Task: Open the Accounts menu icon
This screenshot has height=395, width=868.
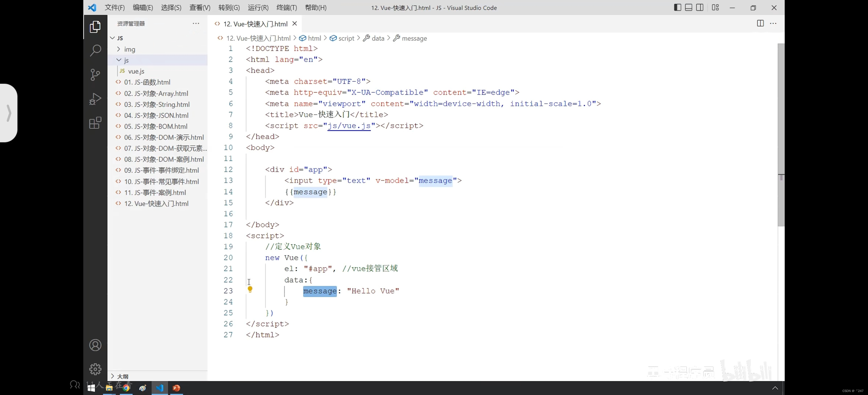Action: [95, 345]
